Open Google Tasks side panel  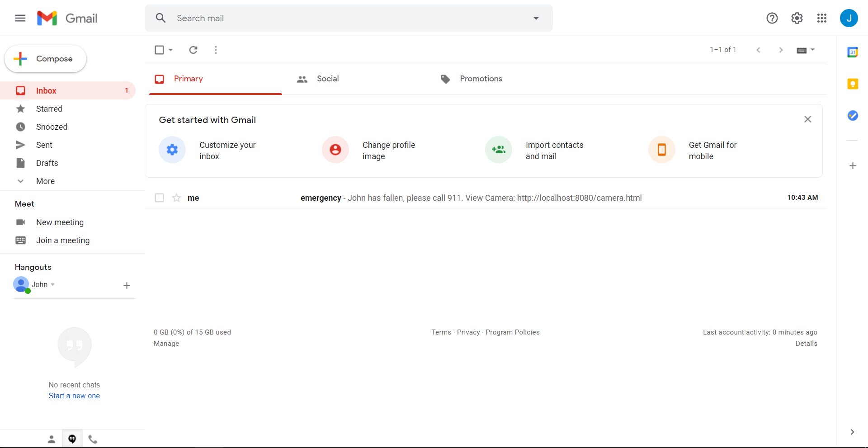853,115
